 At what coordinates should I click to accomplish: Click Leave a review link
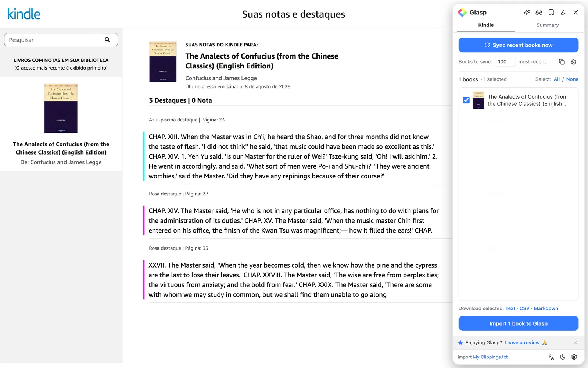(522, 343)
